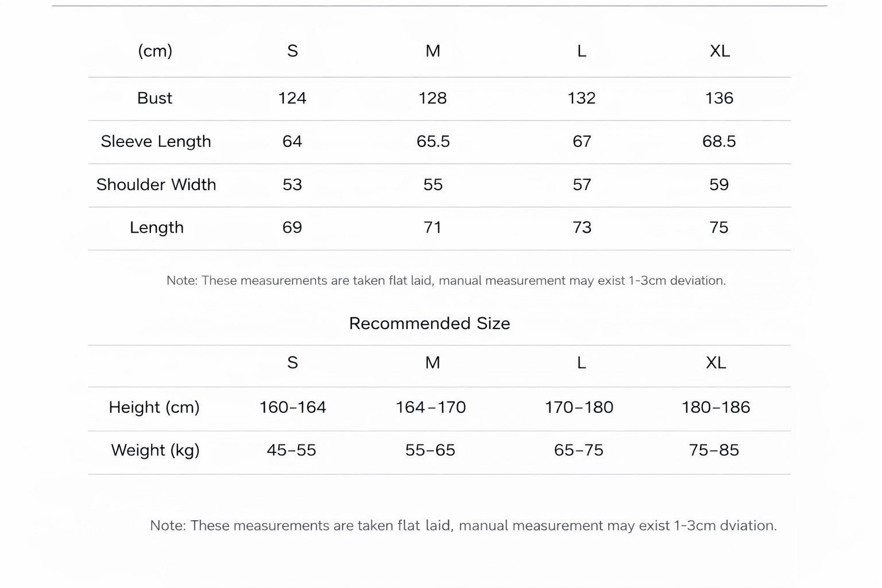Select the height range 160–164

click(x=292, y=407)
